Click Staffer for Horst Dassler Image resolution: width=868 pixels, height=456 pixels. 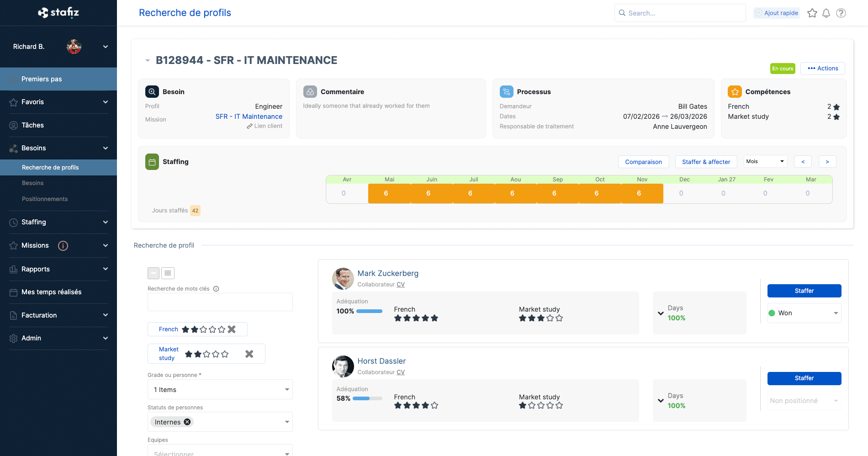[x=804, y=378]
